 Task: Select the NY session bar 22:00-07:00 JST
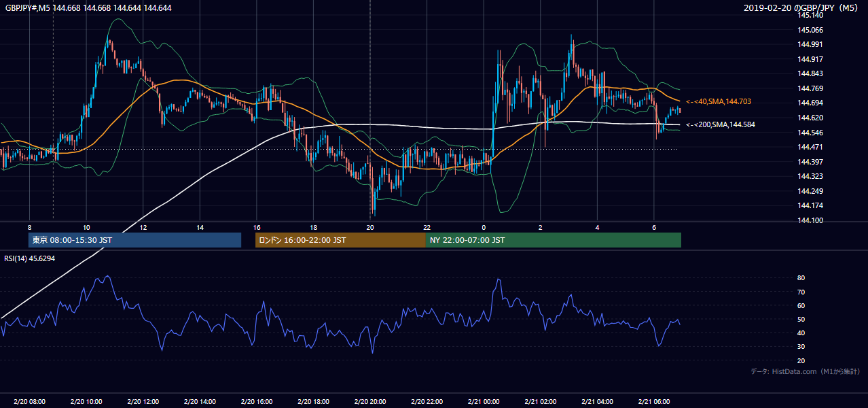coord(554,240)
